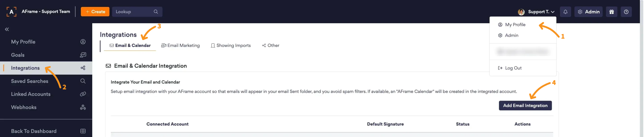The width and height of the screenshot is (644, 137).
Task: Switch to Email Marketing tab
Action: tap(180, 46)
